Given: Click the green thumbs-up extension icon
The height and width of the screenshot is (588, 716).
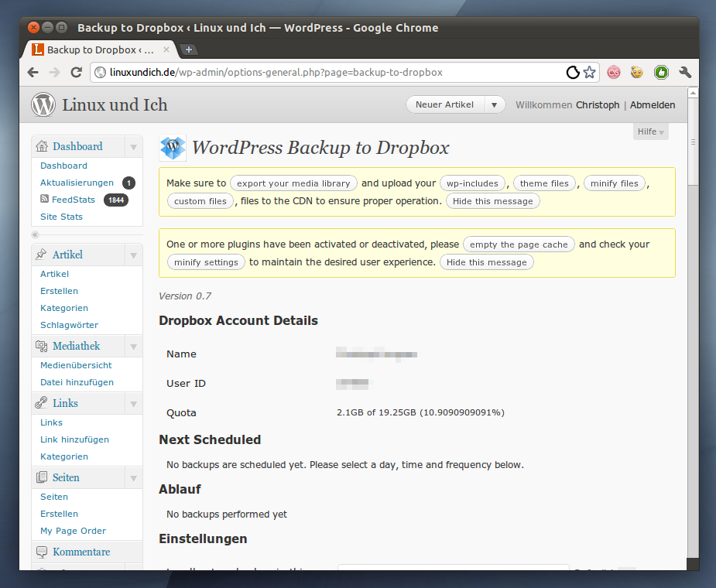Looking at the screenshot, I should tap(661, 73).
